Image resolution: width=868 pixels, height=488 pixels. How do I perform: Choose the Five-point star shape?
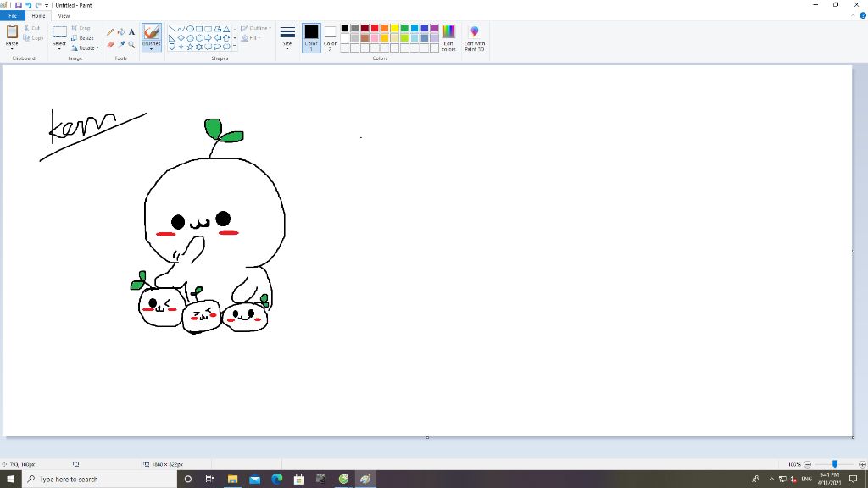[x=190, y=47]
